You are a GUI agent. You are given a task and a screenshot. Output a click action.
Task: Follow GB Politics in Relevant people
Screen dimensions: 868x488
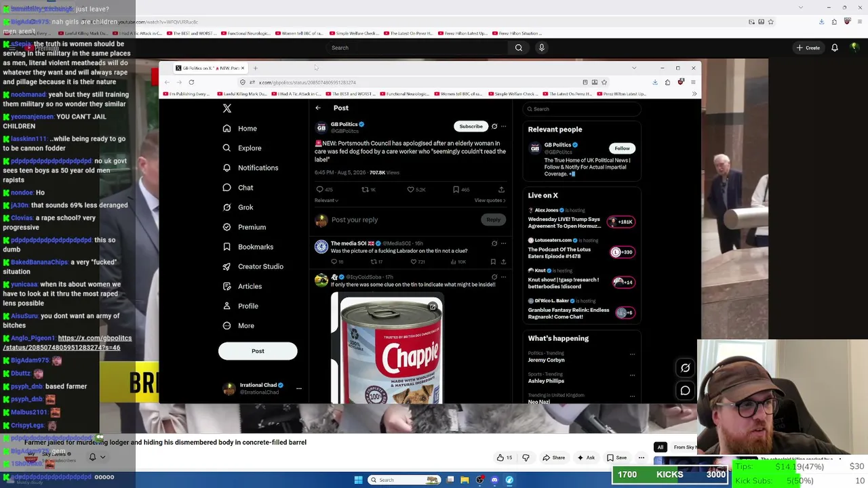622,148
